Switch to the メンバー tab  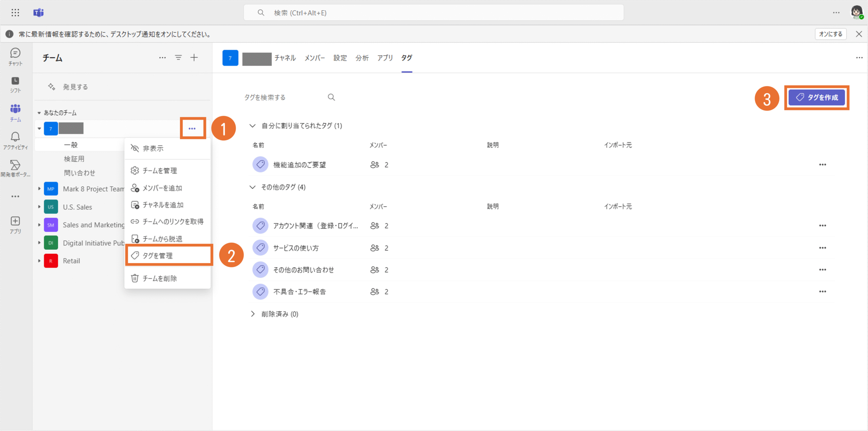click(x=314, y=58)
